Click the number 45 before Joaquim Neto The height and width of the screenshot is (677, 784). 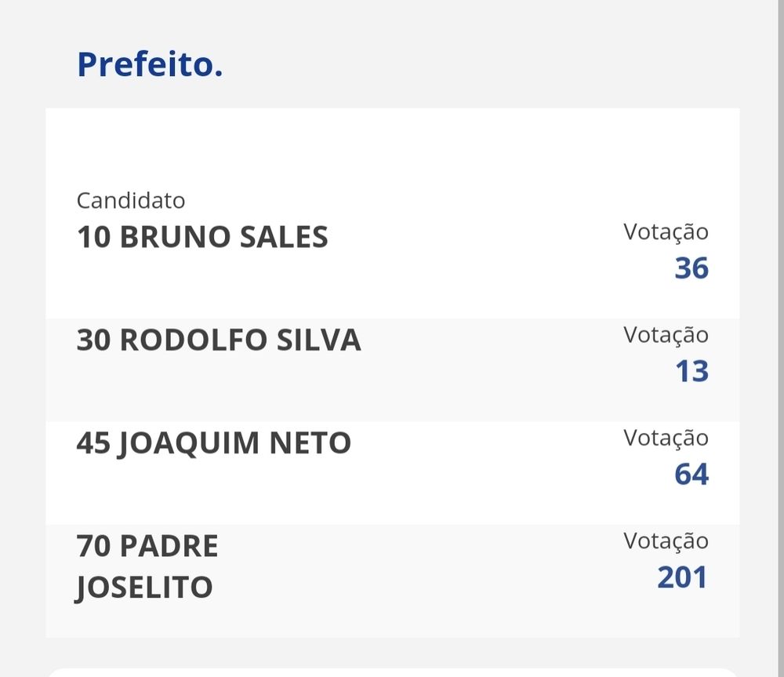point(93,442)
